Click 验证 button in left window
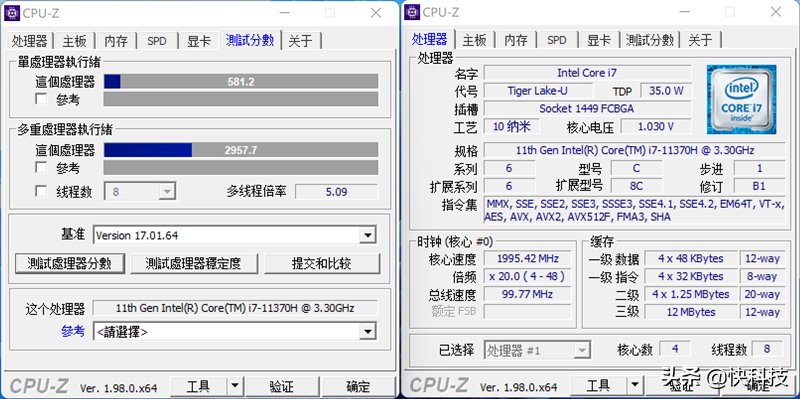Image resolution: width=800 pixels, height=399 pixels. [281, 387]
